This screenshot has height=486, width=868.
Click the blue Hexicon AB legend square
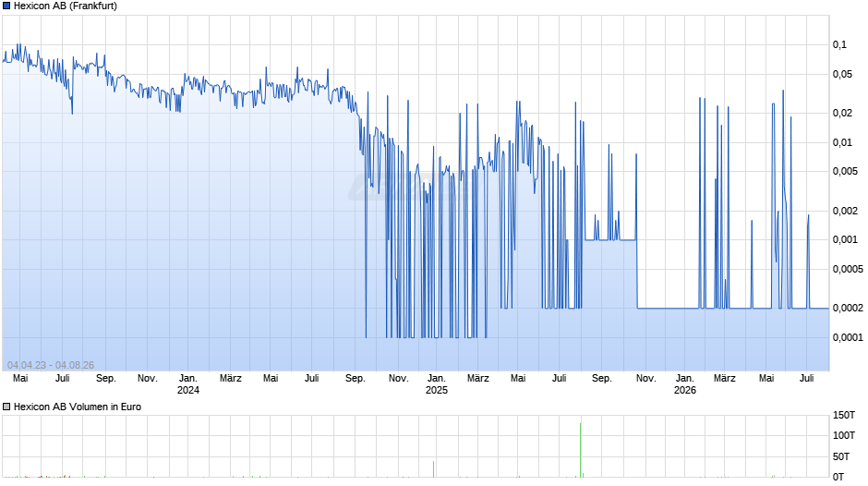coord(6,6)
